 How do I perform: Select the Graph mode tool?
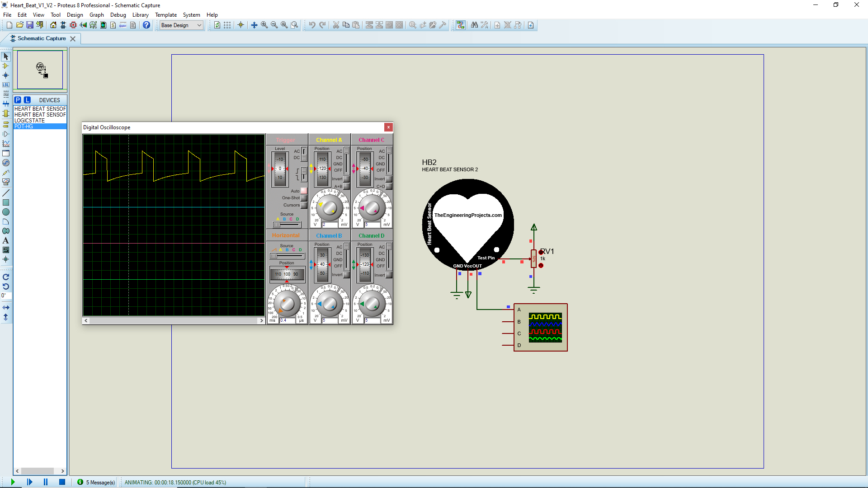pos(6,144)
